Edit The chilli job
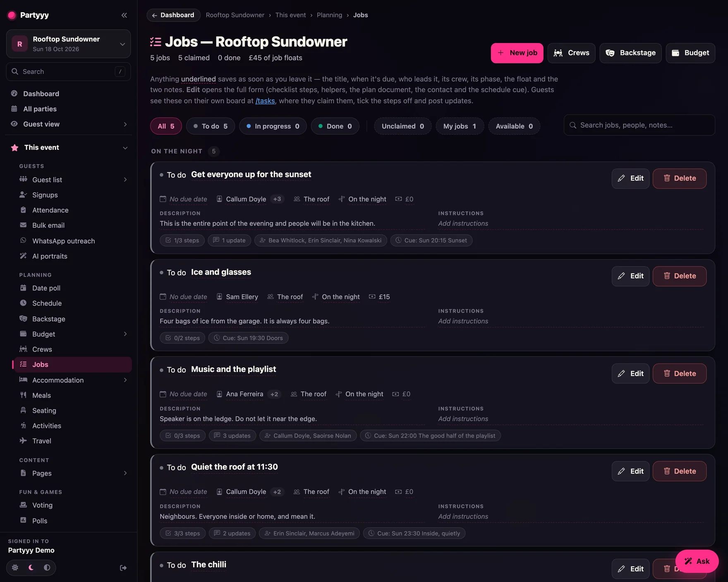The image size is (728, 582). 630,569
